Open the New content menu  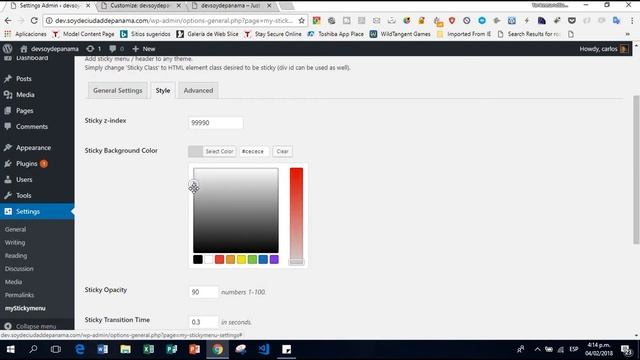(144, 49)
